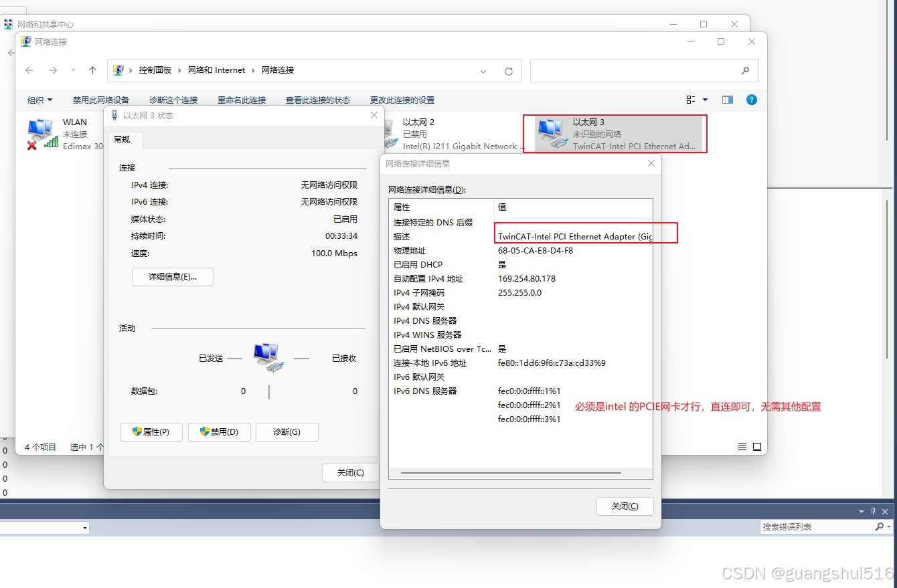Screen dimensions: 897x588
Task: Click 查看此连接的状态 in toolbar
Action: click(318, 100)
